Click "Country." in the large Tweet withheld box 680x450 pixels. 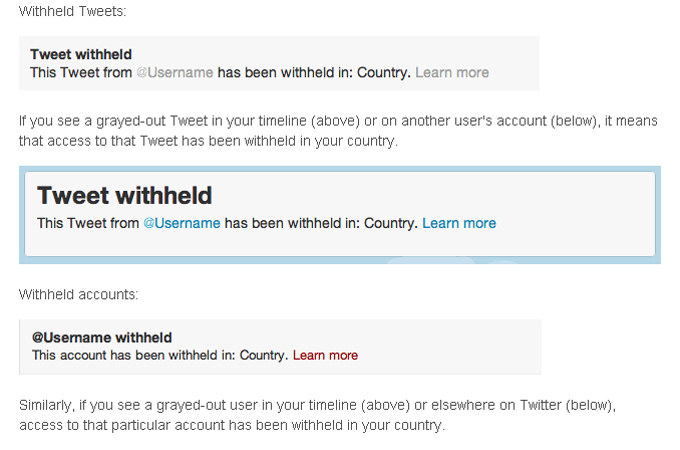[391, 223]
